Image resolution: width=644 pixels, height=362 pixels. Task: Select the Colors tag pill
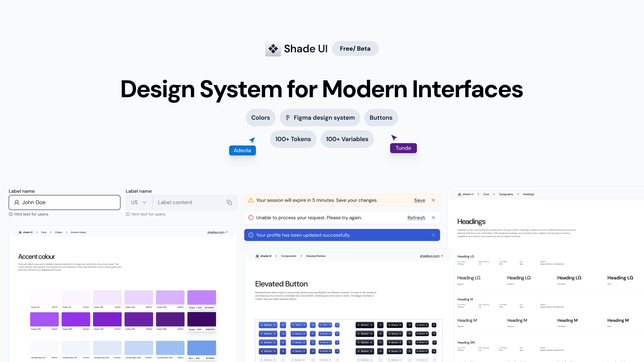point(261,118)
